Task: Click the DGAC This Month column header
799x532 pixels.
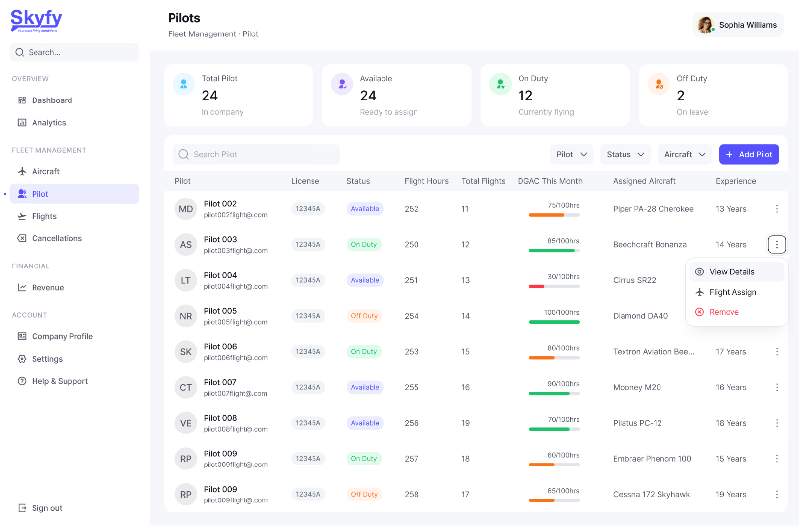Action: (550, 181)
